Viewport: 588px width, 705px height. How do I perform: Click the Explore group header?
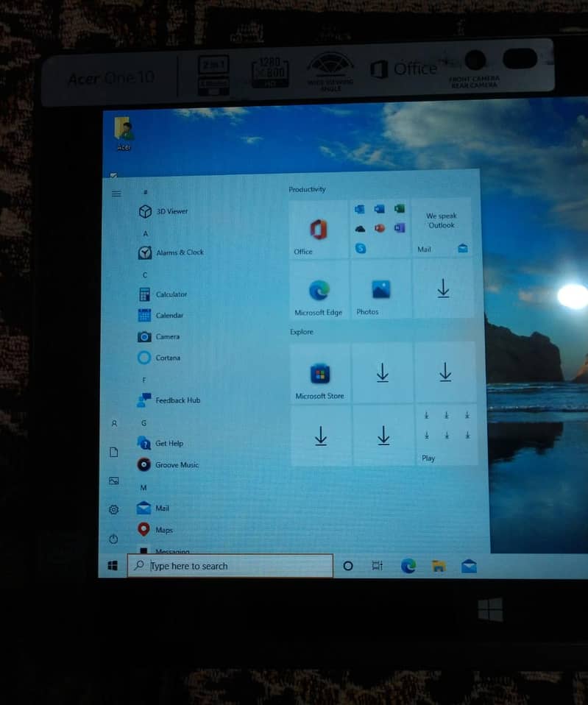302,332
